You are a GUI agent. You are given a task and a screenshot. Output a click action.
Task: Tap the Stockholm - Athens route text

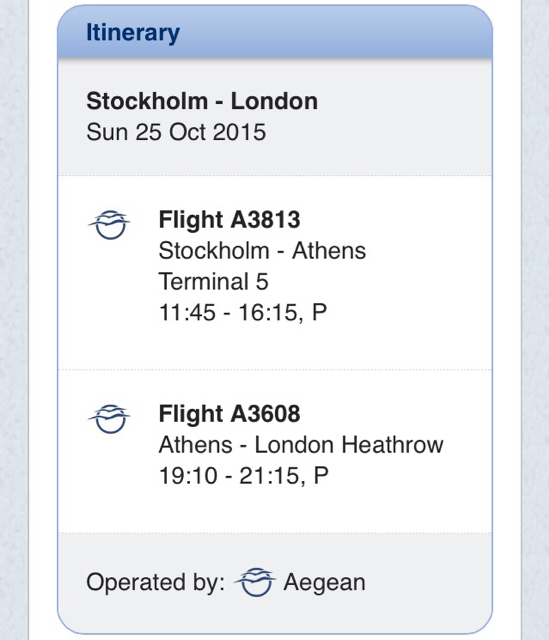[x=262, y=251]
